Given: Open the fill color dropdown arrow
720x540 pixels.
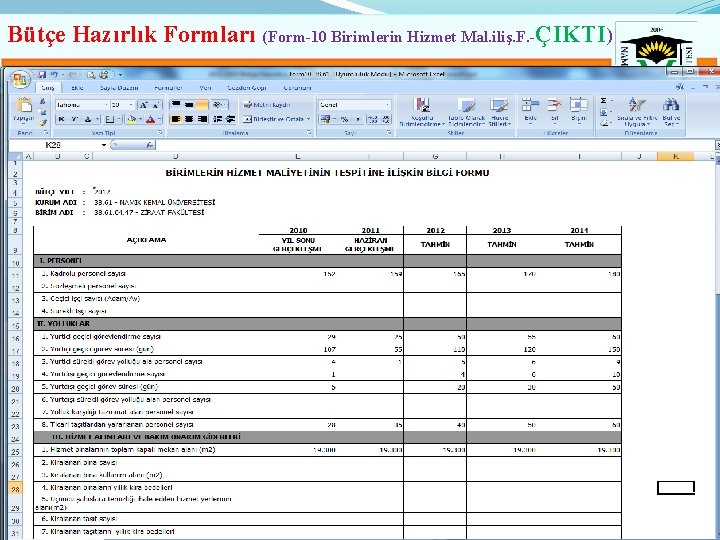Looking at the screenshot, I should click(x=140, y=119).
